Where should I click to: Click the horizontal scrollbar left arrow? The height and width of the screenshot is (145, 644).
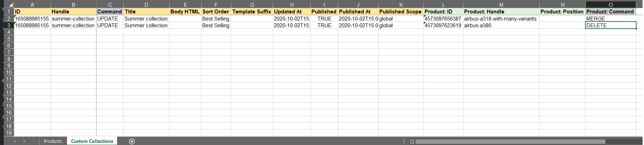coord(412,141)
